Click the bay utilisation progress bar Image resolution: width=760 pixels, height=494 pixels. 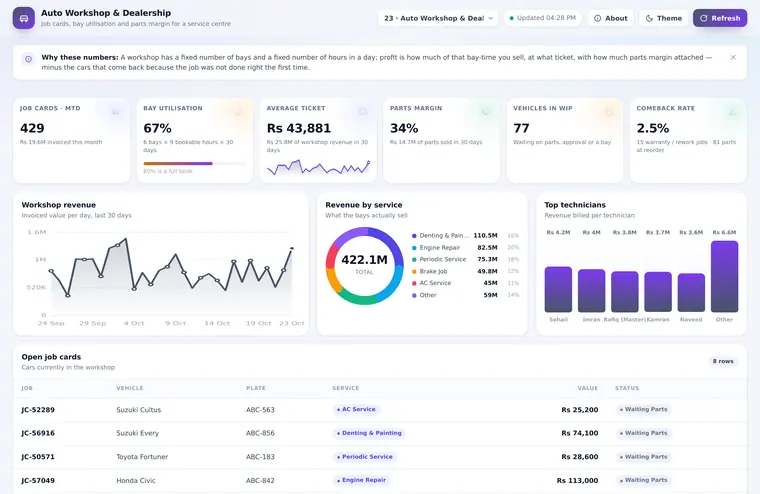[194, 163]
